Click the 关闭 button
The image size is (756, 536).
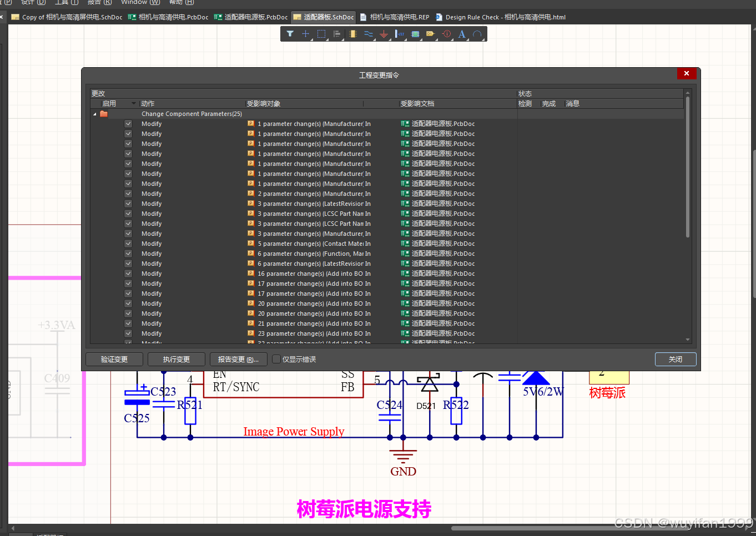tap(675, 360)
